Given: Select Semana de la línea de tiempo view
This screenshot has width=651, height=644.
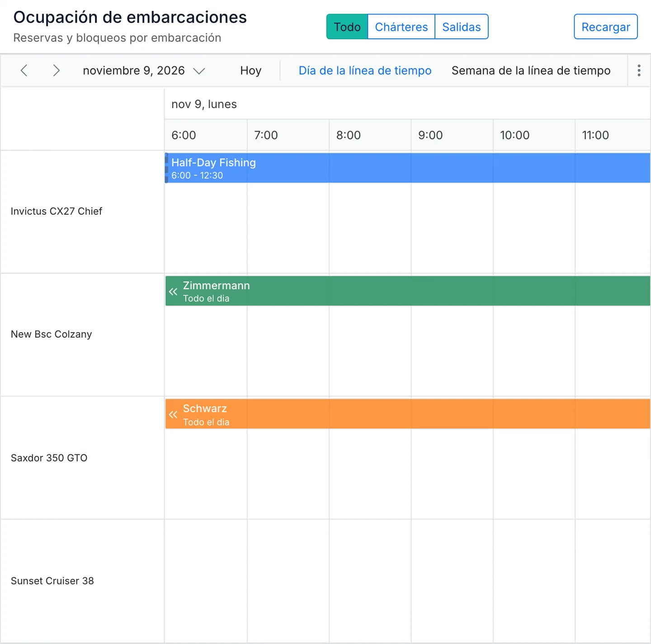Looking at the screenshot, I should click(531, 71).
